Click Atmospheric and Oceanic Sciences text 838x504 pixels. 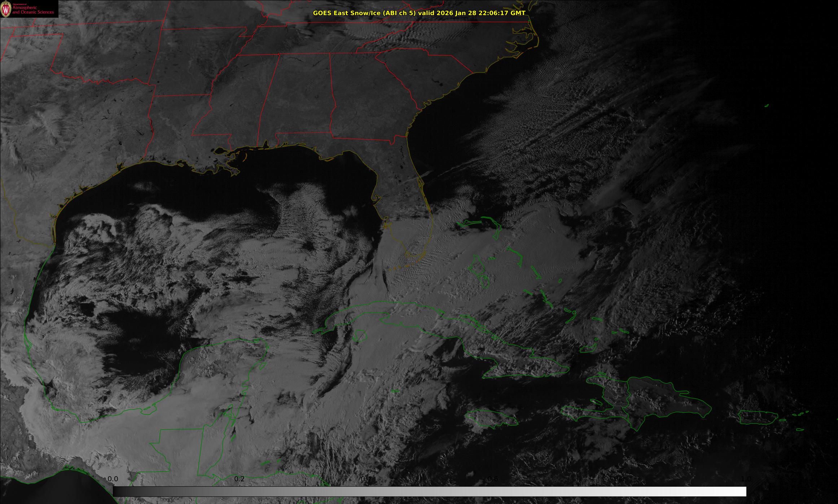tap(33, 10)
